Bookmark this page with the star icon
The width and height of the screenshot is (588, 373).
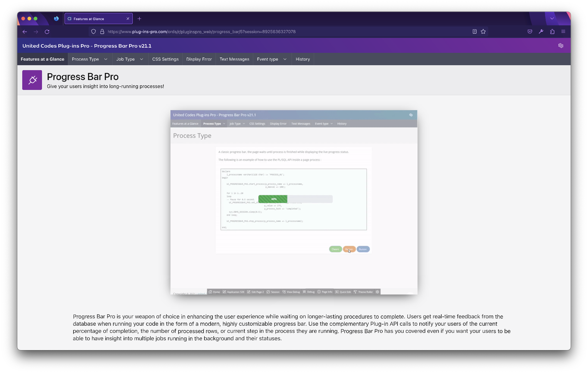tap(483, 32)
